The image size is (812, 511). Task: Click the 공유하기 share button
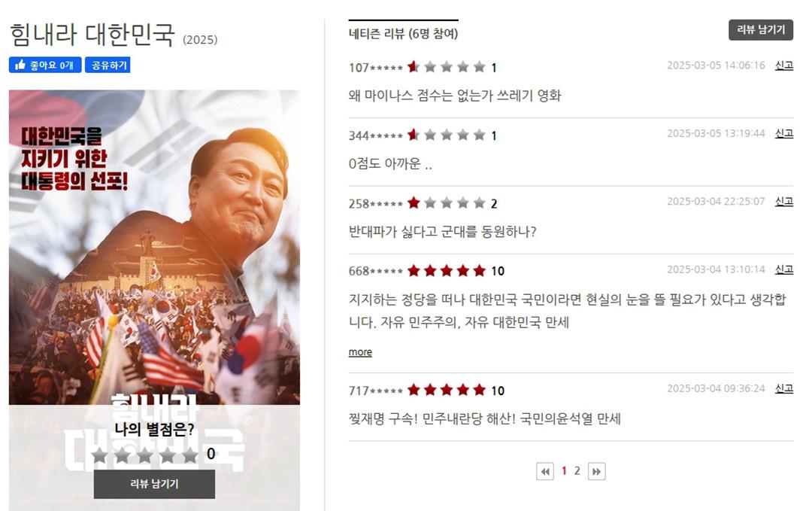point(108,65)
